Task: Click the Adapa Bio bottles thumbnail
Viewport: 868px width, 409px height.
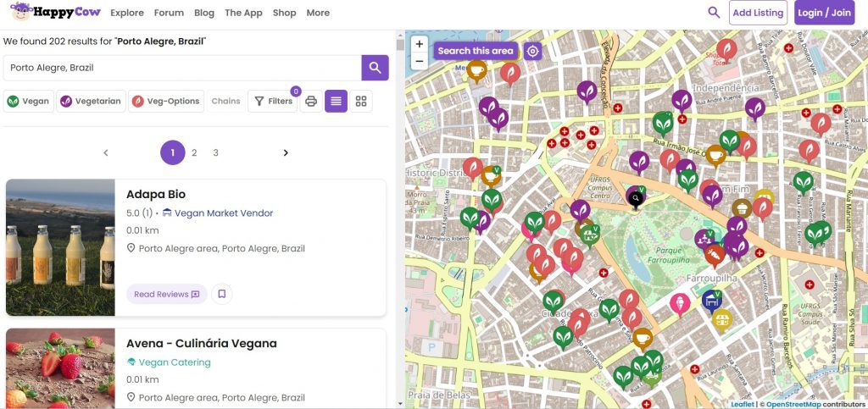Action: pyautogui.click(x=60, y=247)
